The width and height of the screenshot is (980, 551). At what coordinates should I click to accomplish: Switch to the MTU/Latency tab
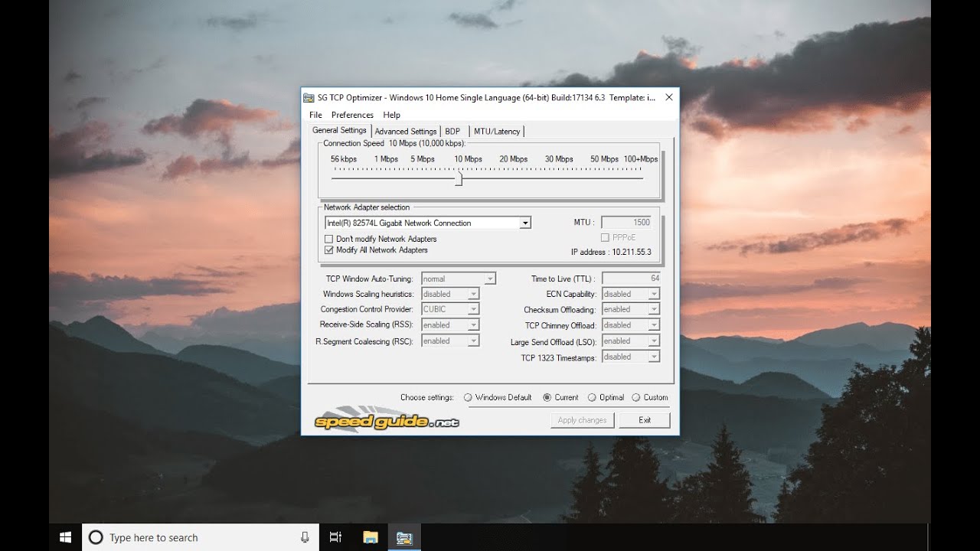click(497, 132)
